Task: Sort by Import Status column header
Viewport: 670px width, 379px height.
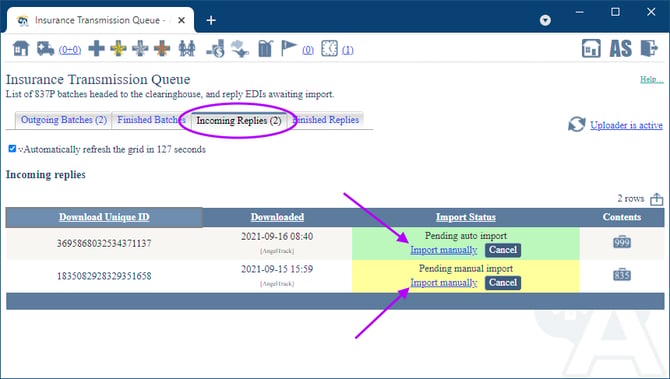Action: [x=466, y=217]
